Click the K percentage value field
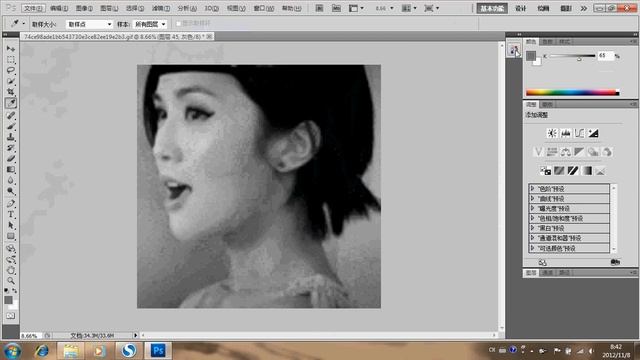Viewport: 640px width, 360px height. click(606, 56)
